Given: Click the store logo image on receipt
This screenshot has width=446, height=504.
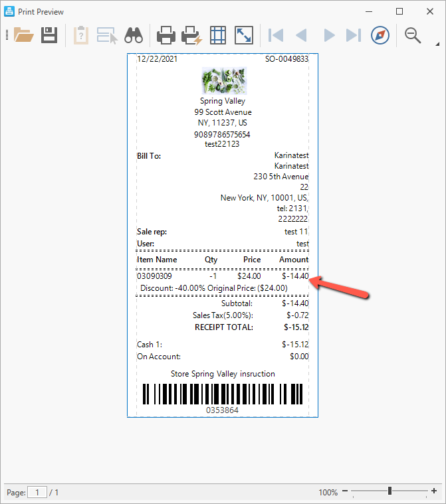Looking at the screenshot, I should coord(223,80).
